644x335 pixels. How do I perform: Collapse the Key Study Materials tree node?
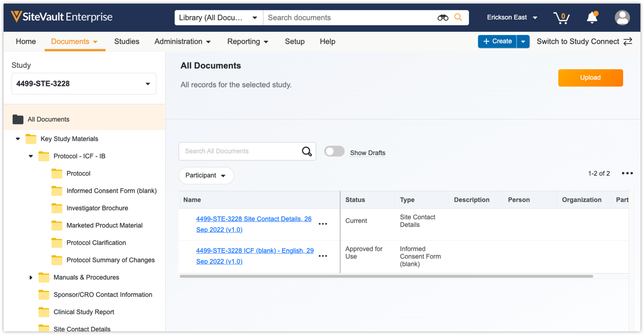pos(18,139)
